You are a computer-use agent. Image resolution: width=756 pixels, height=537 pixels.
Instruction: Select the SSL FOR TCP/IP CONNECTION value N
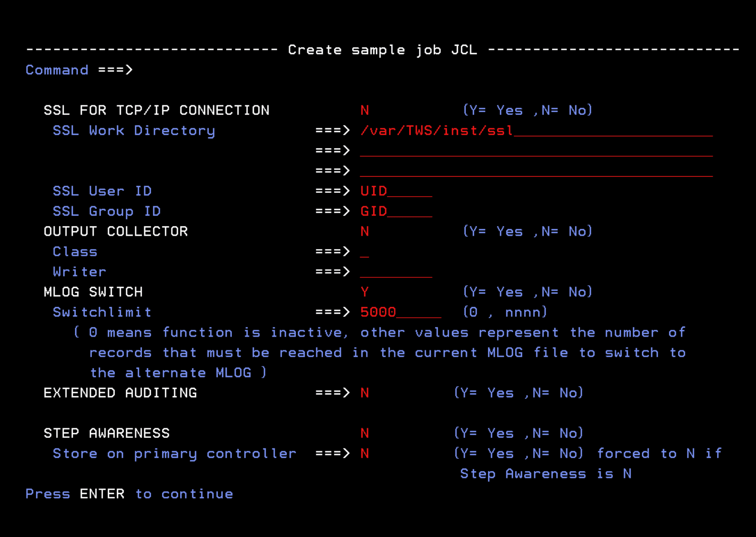coord(364,110)
